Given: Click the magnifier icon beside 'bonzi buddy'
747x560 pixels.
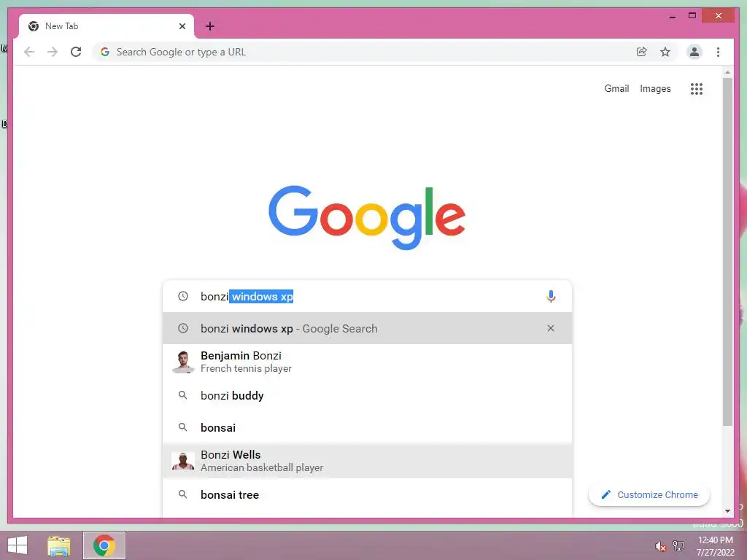Looking at the screenshot, I should [x=182, y=395].
